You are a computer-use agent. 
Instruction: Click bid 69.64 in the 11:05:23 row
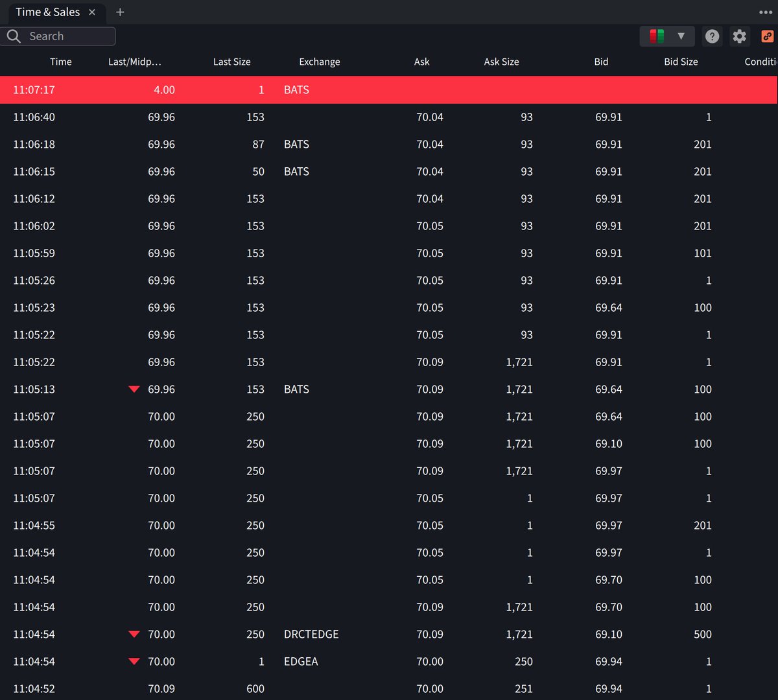[609, 308]
